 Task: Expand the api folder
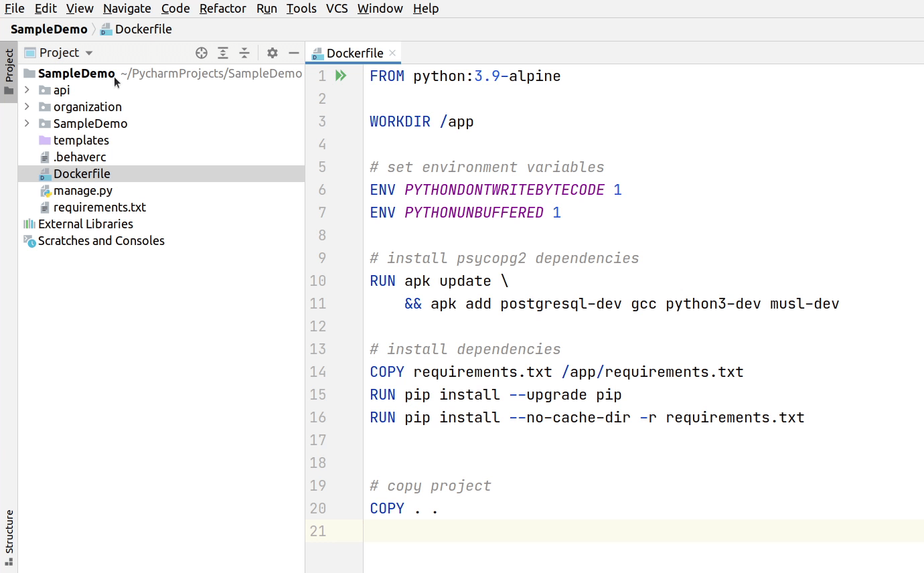[27, 90]
